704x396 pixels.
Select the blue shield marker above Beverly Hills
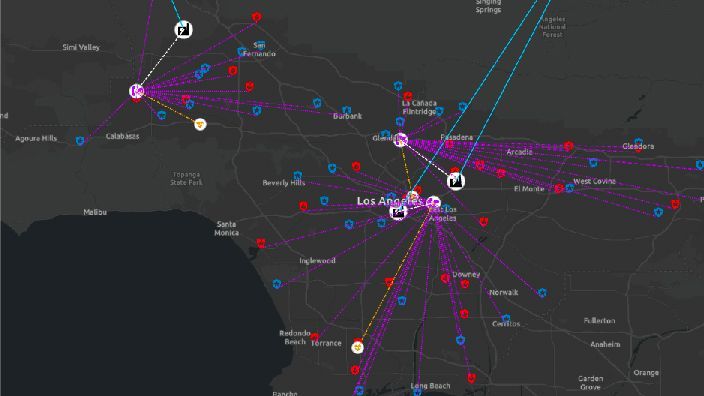(298, 175)
